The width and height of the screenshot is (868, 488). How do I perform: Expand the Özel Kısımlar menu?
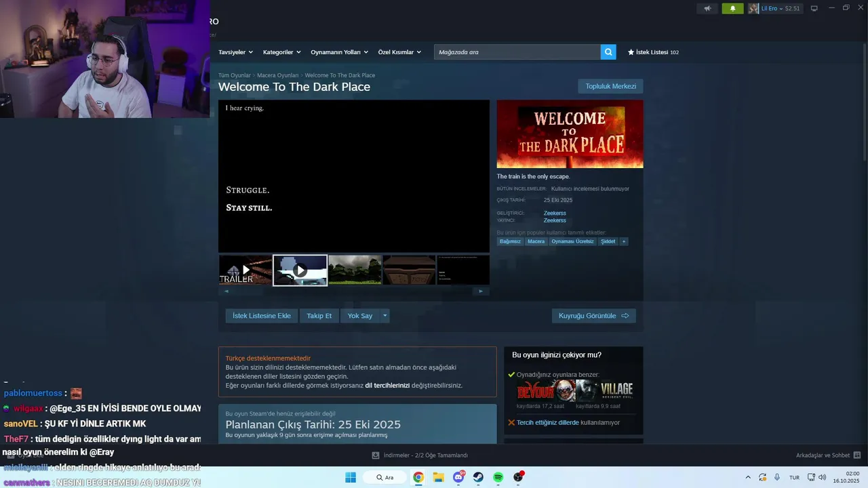pos(399,52)
